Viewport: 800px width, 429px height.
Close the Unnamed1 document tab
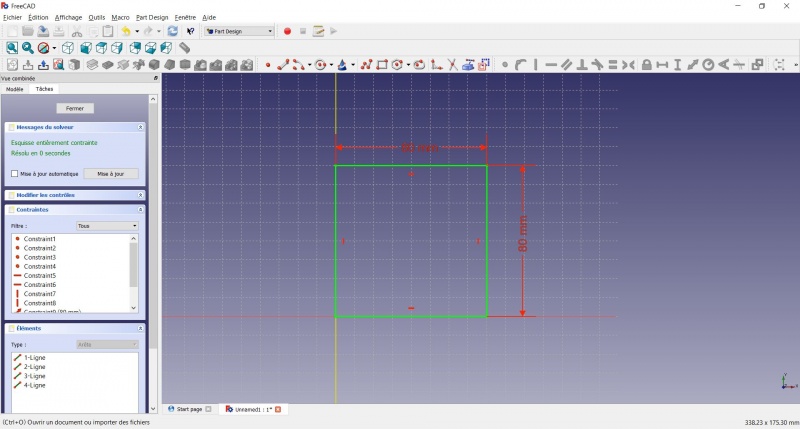coord(278,409)
